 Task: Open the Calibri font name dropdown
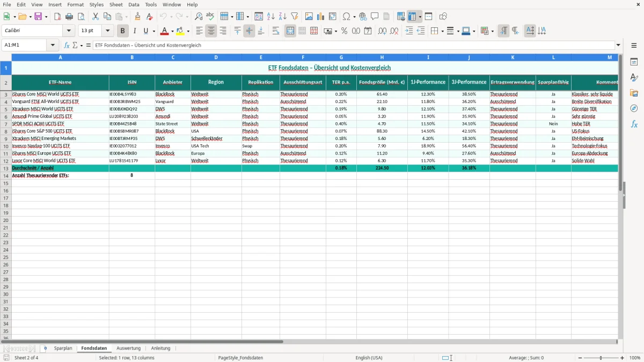69,31
